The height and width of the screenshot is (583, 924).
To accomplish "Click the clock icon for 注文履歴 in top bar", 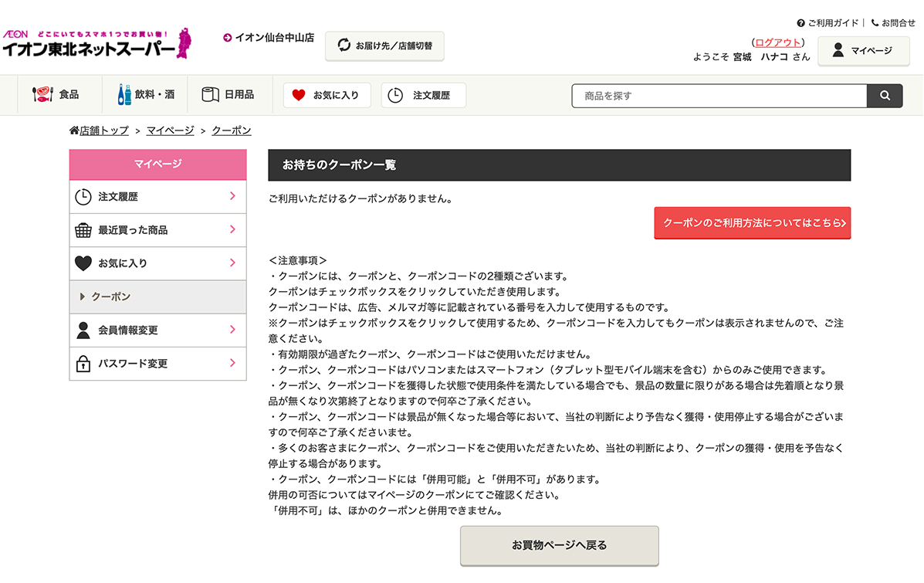I will (x=395, y=96).
